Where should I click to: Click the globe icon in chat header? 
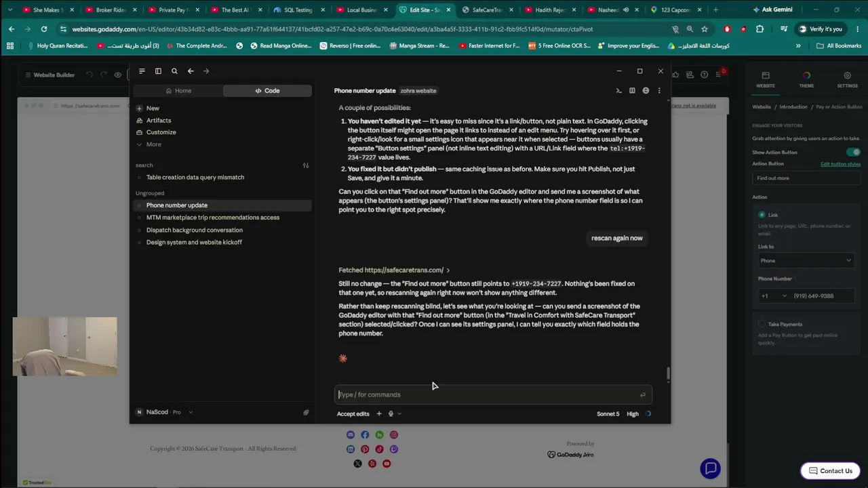[646, 91]
